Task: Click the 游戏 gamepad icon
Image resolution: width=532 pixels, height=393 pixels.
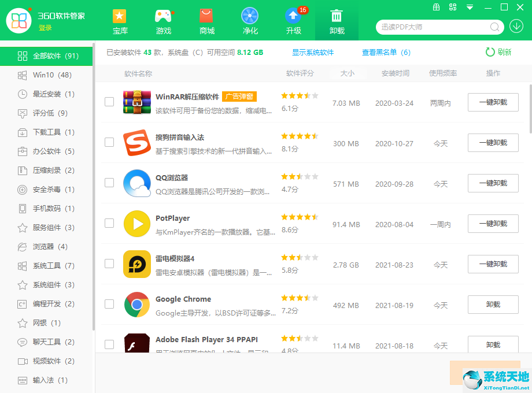Action: point(164,16)
